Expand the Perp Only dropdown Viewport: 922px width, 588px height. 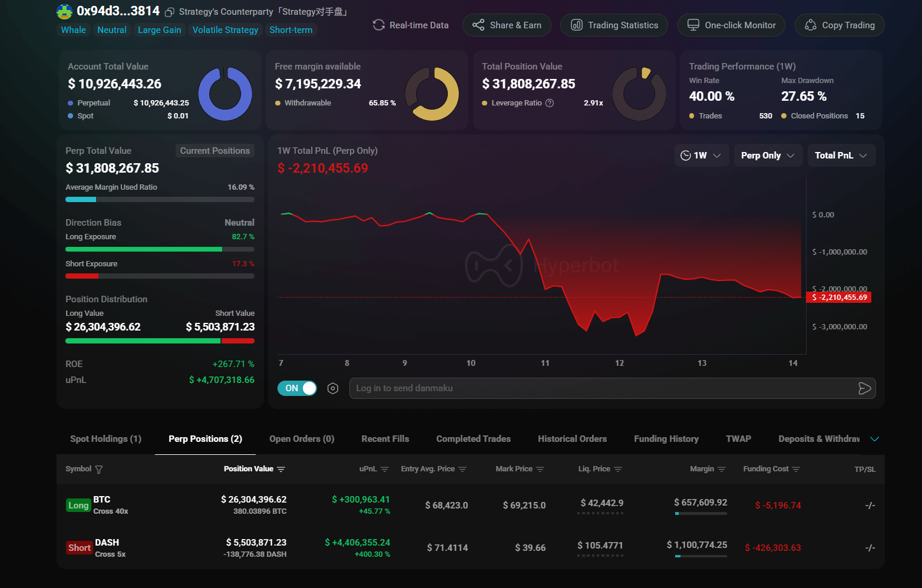768,156
